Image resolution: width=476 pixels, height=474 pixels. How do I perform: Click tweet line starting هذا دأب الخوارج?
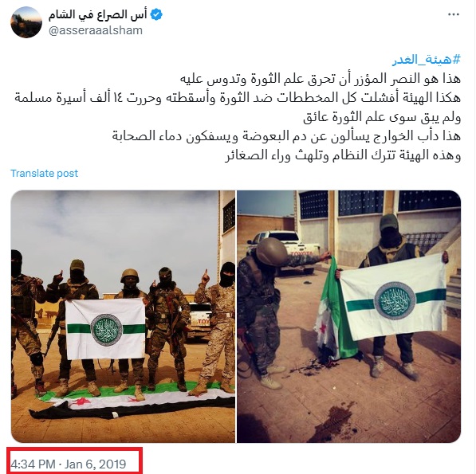click(x=286, y=136)
